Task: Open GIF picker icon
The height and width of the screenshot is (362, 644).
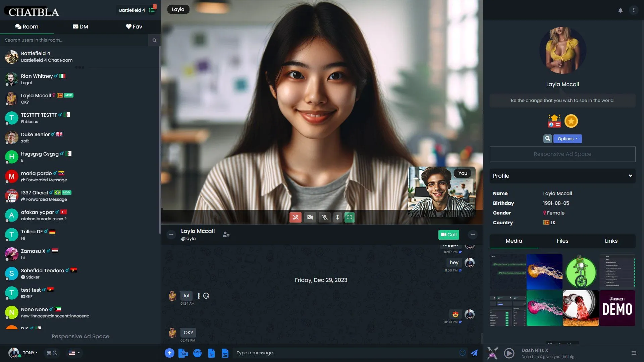Action: coord(183,353)
